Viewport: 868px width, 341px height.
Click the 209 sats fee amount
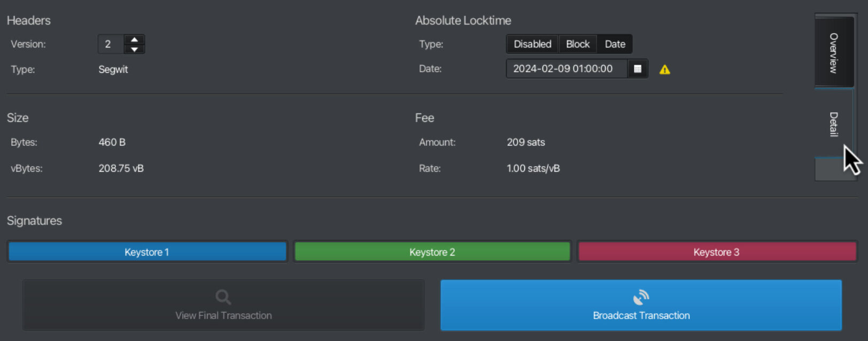526,142
